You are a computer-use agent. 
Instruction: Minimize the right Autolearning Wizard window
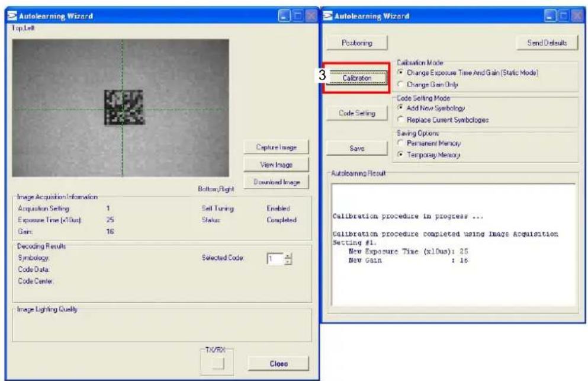pyautogui.click(x=550, y=16)
